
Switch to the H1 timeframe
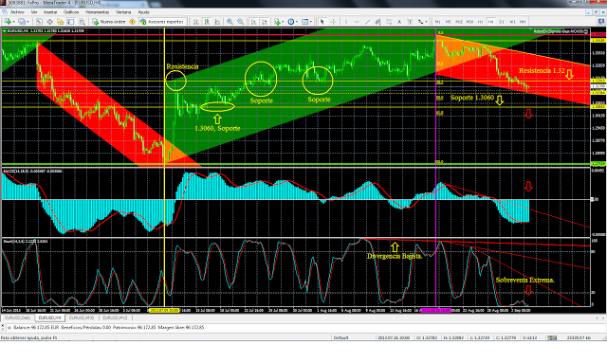[481, 22]
